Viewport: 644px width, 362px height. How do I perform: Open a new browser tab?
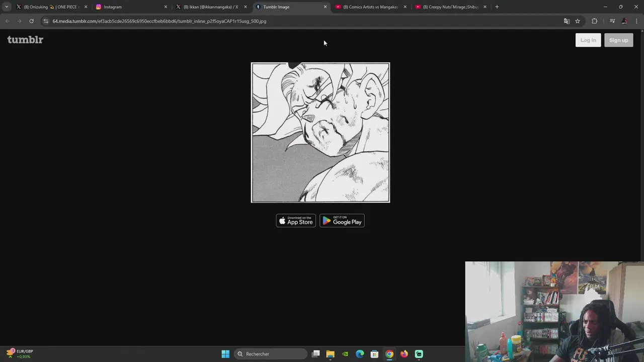[x=497, y=7]
